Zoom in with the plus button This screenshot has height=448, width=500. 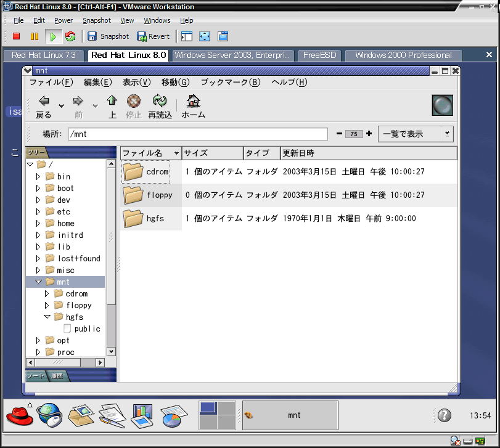[369, 134]
